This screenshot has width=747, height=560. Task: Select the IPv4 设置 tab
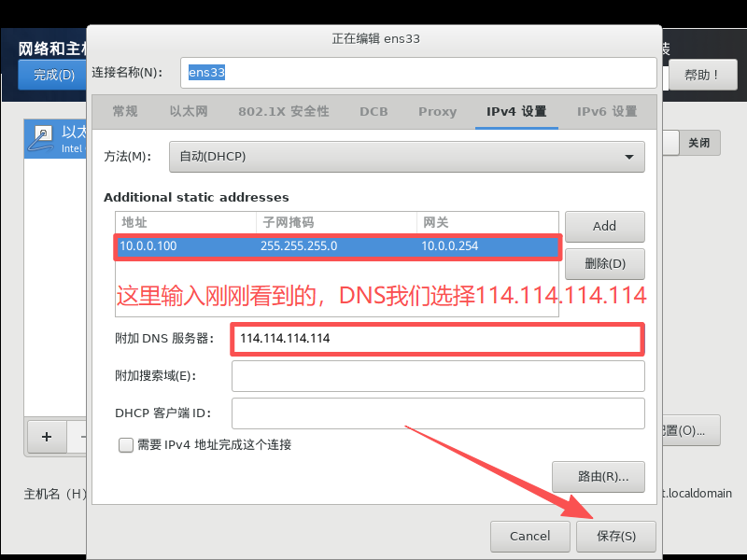tap(516, 111)
